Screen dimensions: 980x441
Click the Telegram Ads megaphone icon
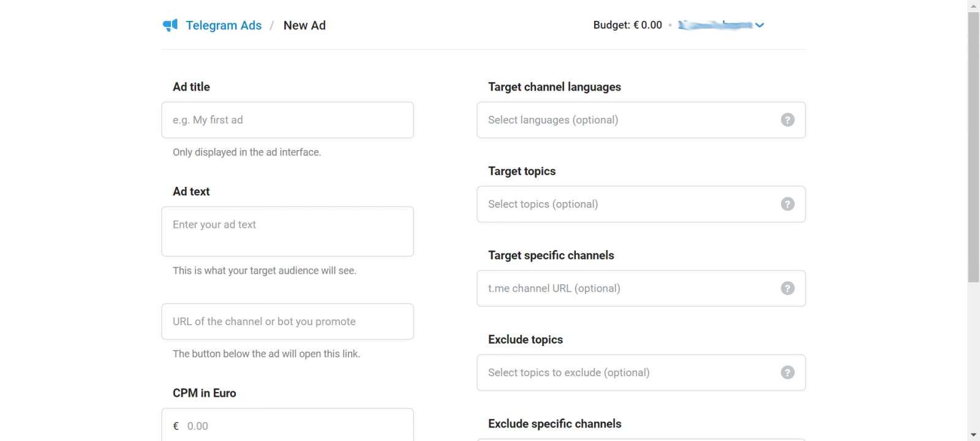(x=170, y=25)
